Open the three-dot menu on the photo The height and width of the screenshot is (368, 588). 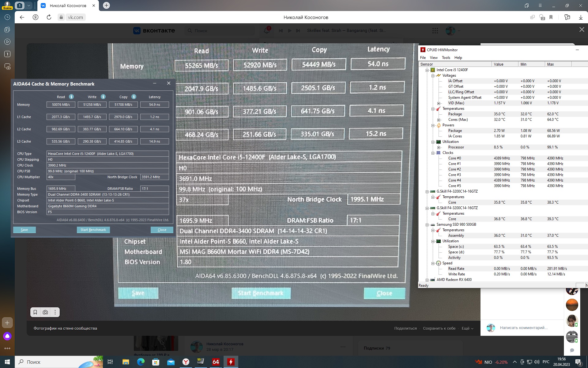(55, 312)
